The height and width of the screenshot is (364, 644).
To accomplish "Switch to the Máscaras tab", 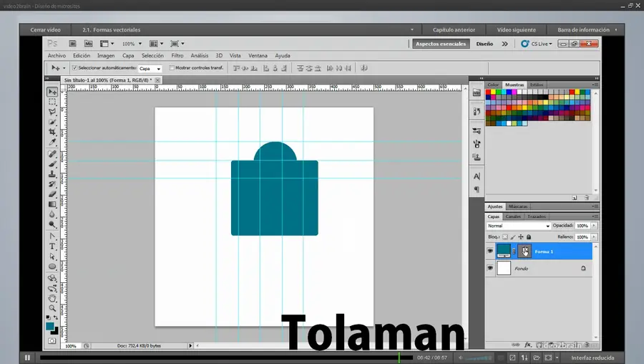I will click(x=518, y=206).
